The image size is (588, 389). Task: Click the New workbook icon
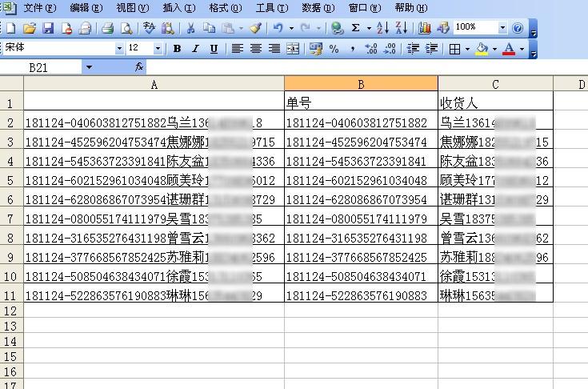(x=11, y=28)
